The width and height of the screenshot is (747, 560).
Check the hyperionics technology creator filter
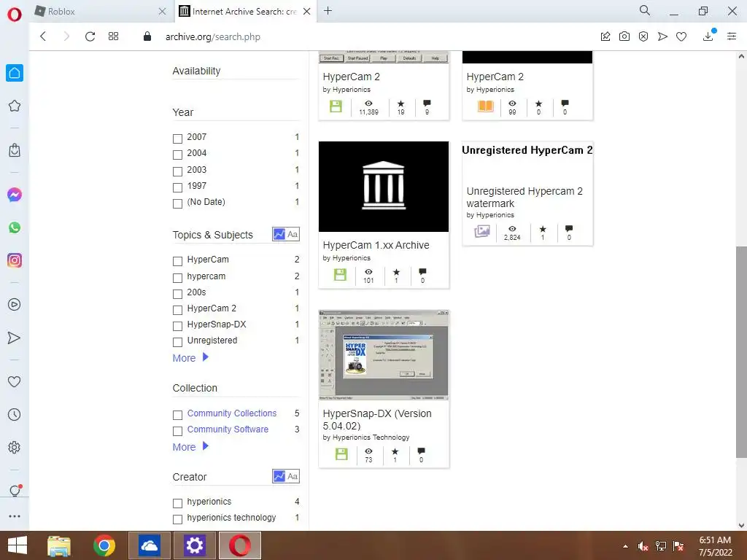point(178,519)
